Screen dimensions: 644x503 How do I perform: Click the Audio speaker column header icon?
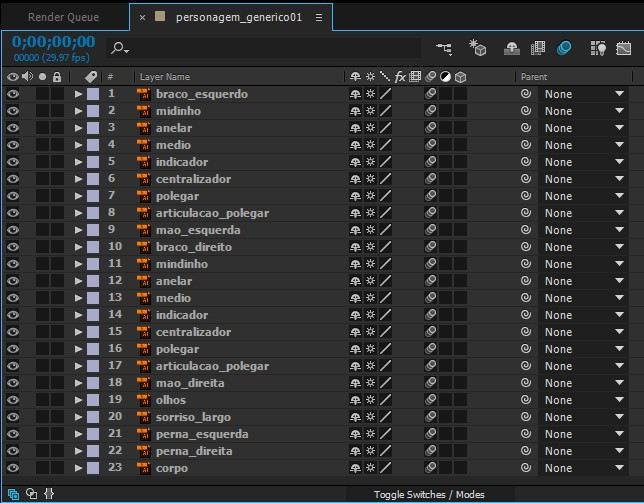tap(28, 76)
